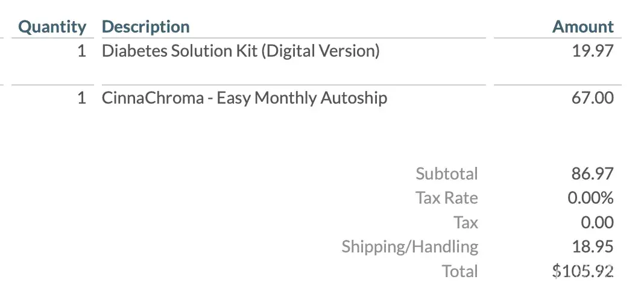
Task: Click the Amount column header
Action: pyautogui.click(x=582, y=27)
